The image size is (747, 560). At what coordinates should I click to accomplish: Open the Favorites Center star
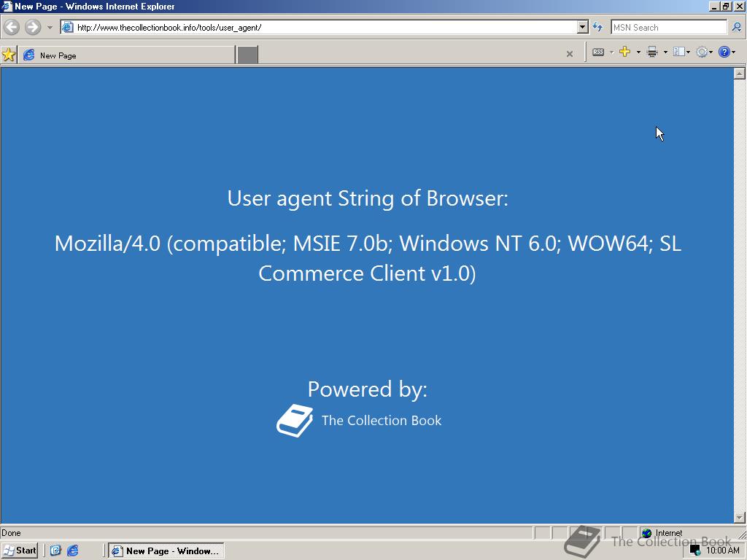(9, 55)
